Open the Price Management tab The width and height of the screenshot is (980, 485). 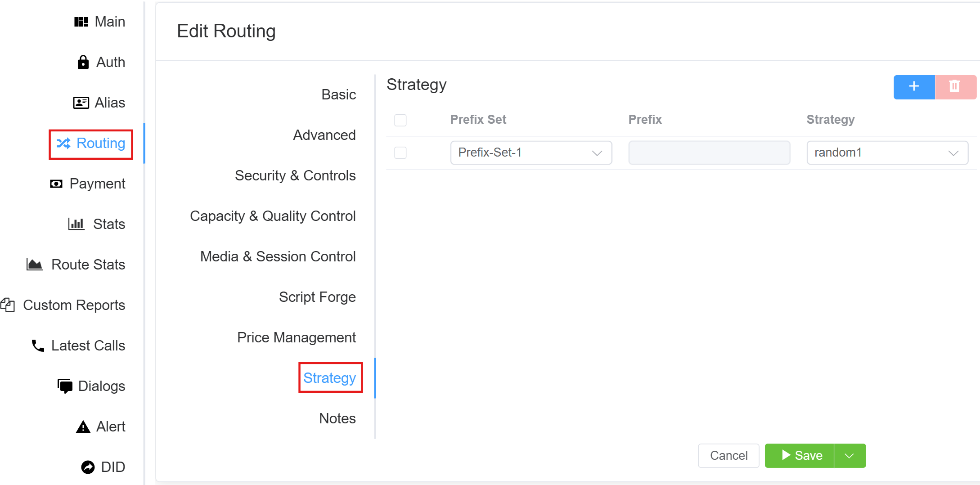[x=296, y=337]
